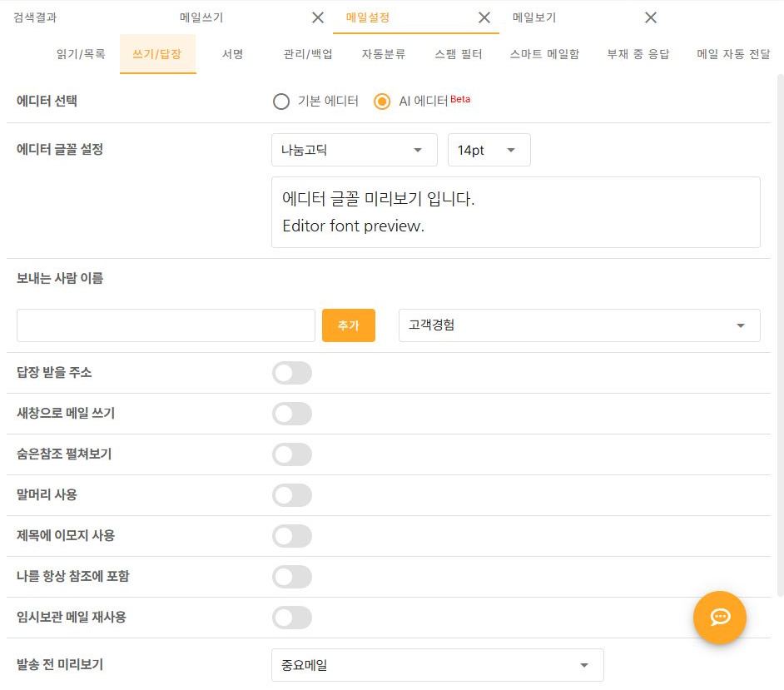Click the orange 추가 button
784x690 pixels.
349,325
